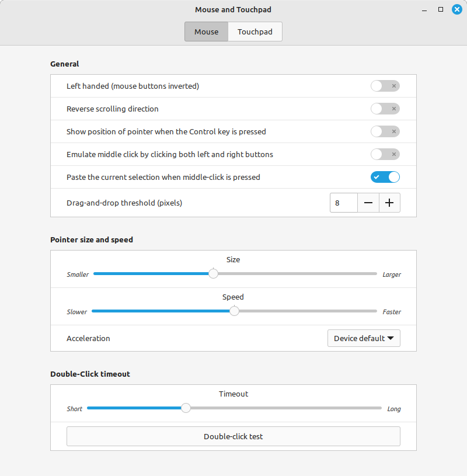Close the Mouse and Touchpad window
Screen dimensions: 467x476
456,10
